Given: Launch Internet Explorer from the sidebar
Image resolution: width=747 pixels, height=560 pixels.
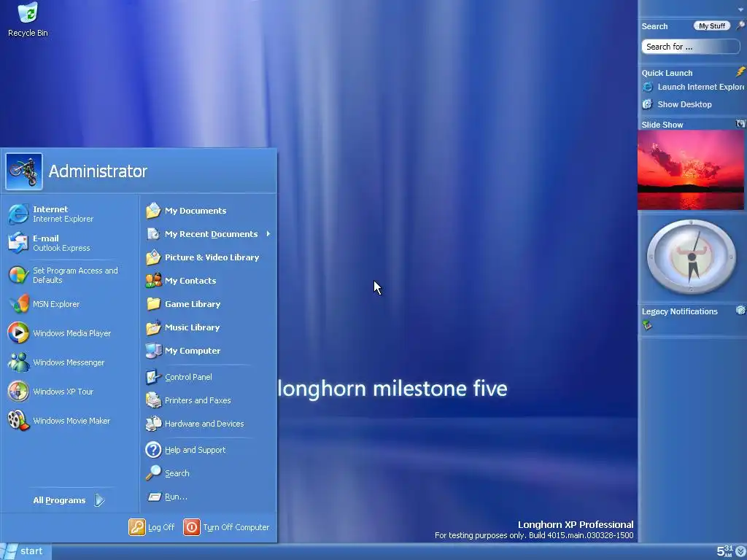Looking at the screenshot, I should click(693, 87).
